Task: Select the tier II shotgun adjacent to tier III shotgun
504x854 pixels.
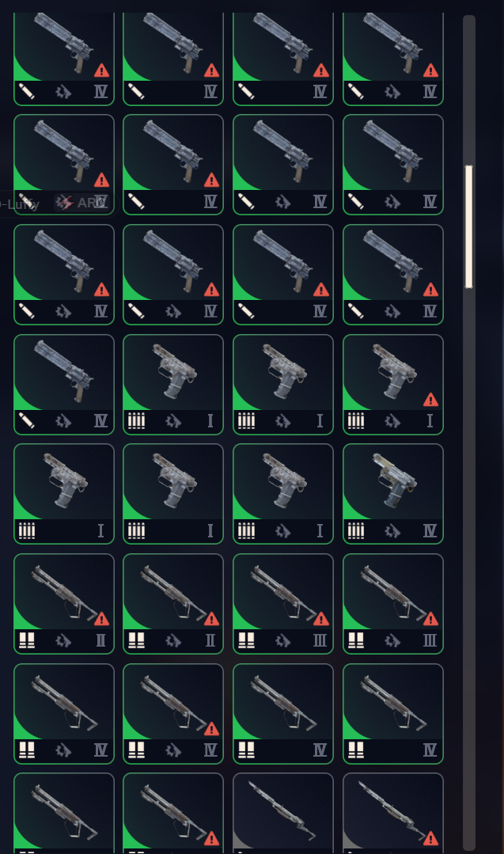Action: pyautogui.click(x=173, y=603)
